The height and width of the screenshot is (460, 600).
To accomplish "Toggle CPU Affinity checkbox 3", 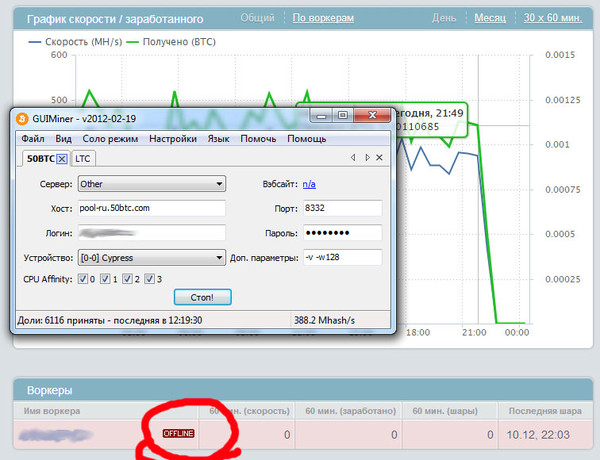I will pyautogui.click(x=149, y=279).
